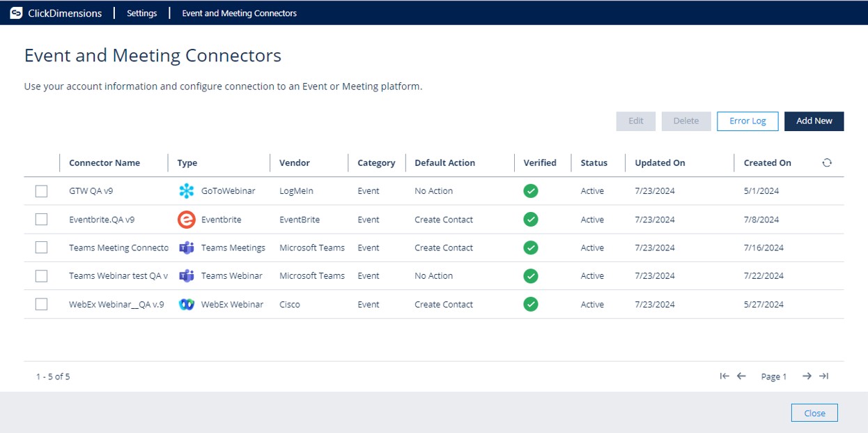Sort by Vendor column header
The height and width of the screenshot is (433, 868).
point(295,163)
